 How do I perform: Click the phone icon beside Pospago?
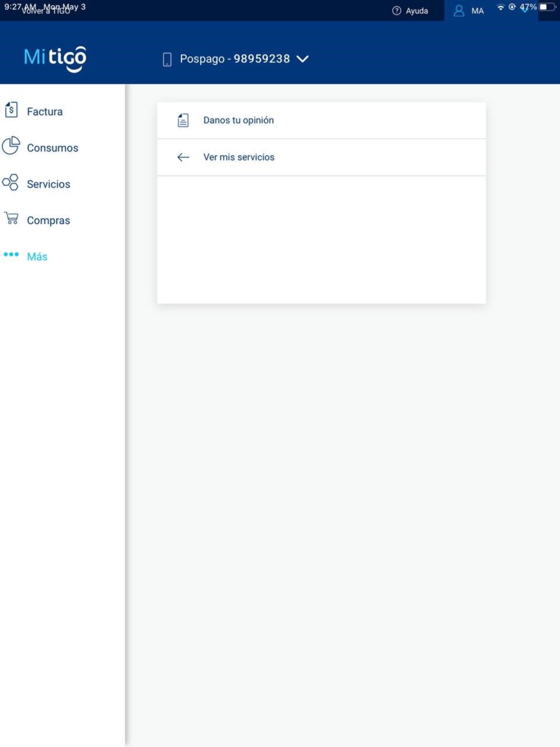pyautogui.click(x=167, y=59)
